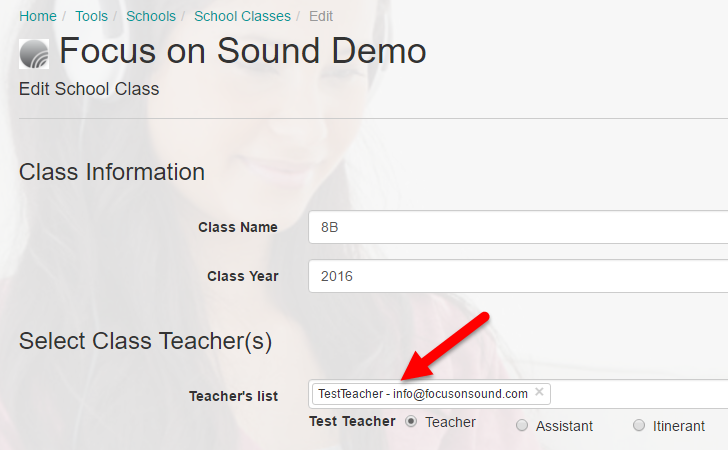Select the Assistant radio button
Viewport: 728px width, 450px height.
pyautogui.click(x=522, y=425)
